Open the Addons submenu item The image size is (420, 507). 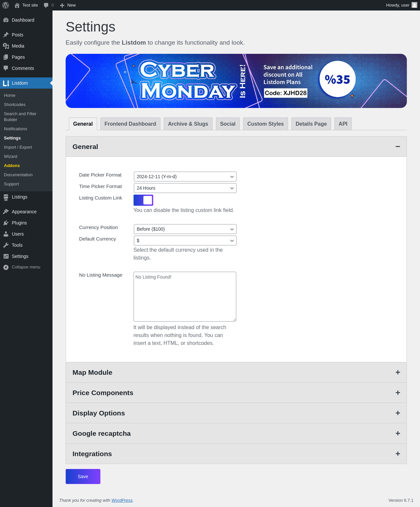(x=26, y=166)
